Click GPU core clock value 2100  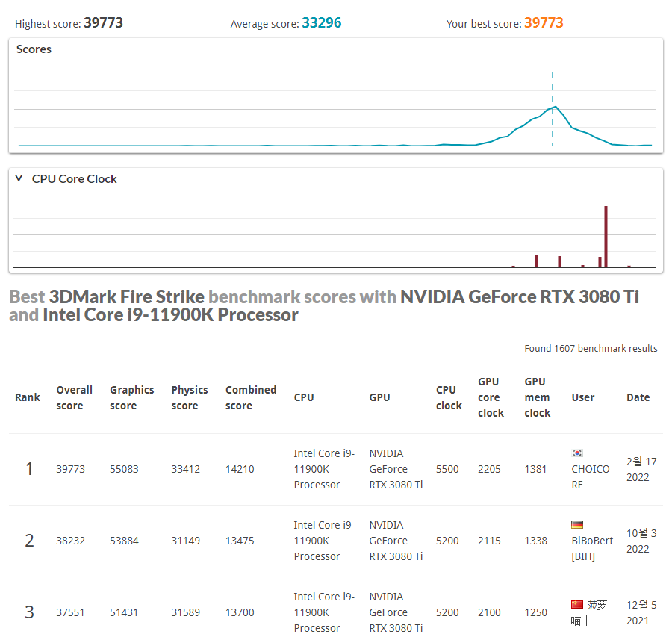(489, 612)
